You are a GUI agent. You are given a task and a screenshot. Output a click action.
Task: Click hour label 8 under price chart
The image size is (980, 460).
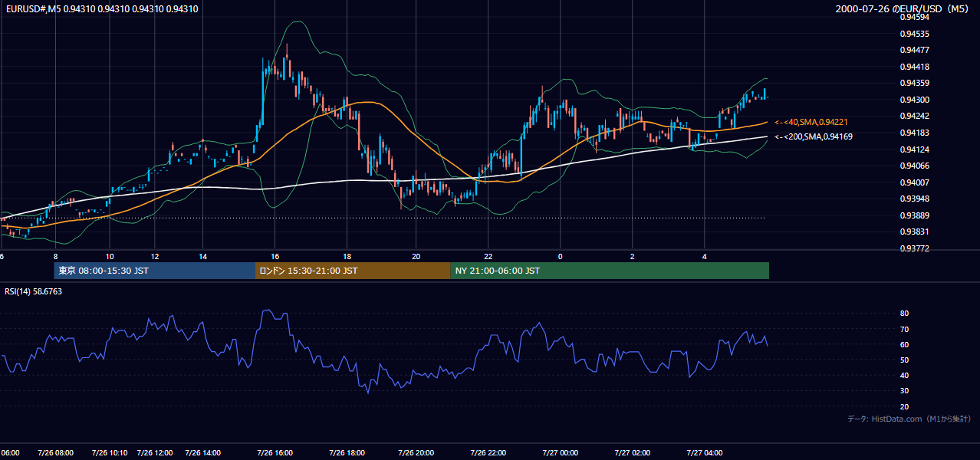click(x=54, y=256)
